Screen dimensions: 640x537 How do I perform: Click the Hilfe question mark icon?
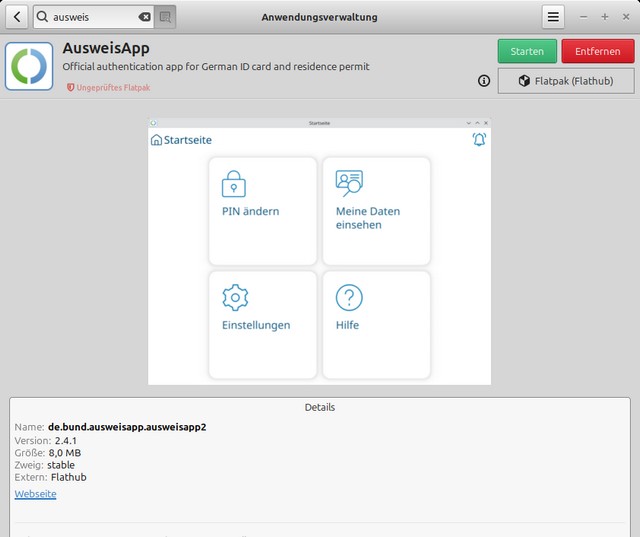click(349, 297)
